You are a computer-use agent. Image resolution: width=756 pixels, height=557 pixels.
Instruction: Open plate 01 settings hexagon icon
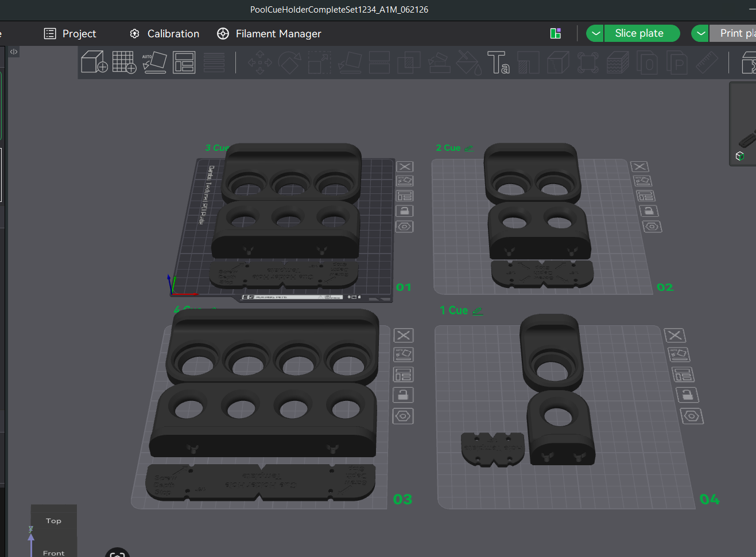(x=405, y=227)
